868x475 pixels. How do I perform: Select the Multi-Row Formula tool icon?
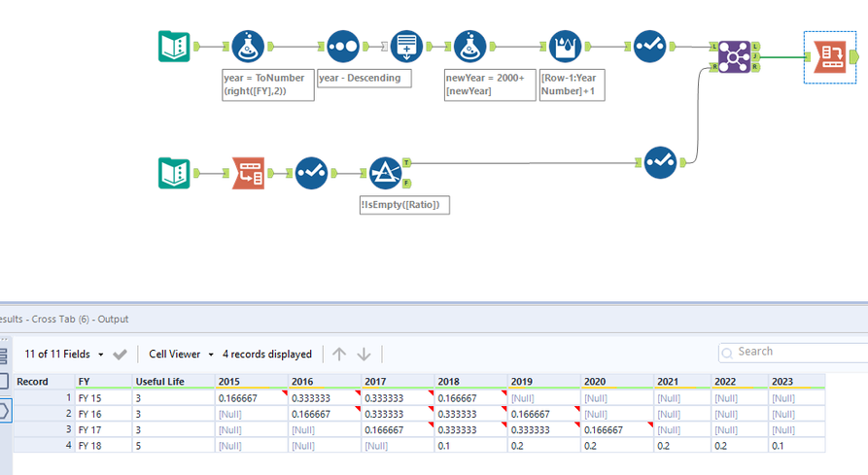[565, 47]
